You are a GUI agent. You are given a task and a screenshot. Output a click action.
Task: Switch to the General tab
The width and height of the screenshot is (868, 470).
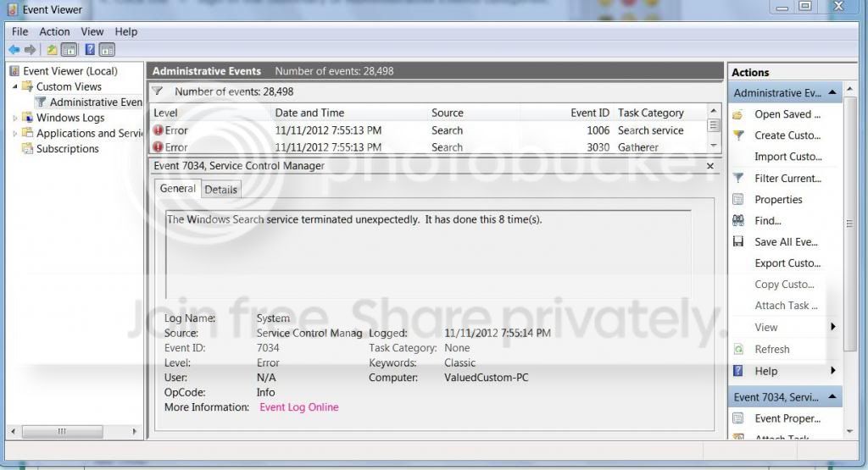178,189
